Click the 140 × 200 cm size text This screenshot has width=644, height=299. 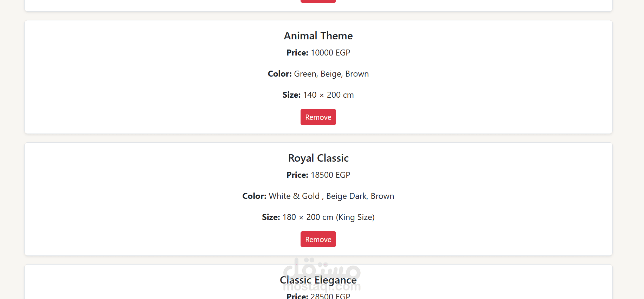(328, 95)
